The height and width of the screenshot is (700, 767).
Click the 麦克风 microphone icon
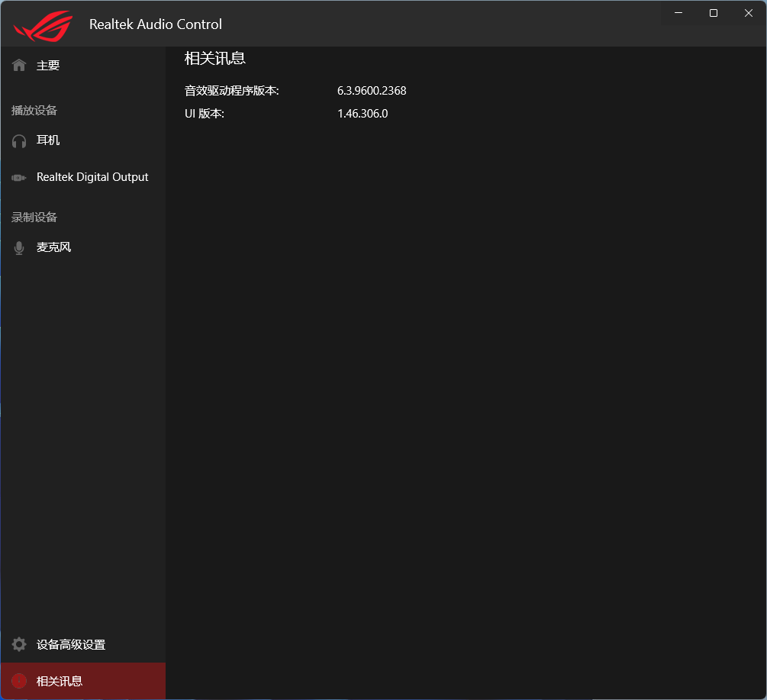coord(18,247)
